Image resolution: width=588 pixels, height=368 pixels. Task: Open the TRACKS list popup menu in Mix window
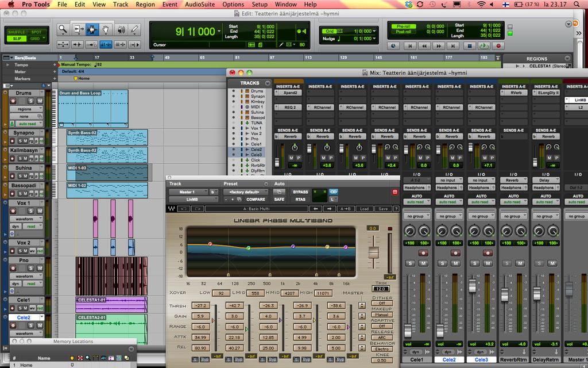(x=268, y=83)
